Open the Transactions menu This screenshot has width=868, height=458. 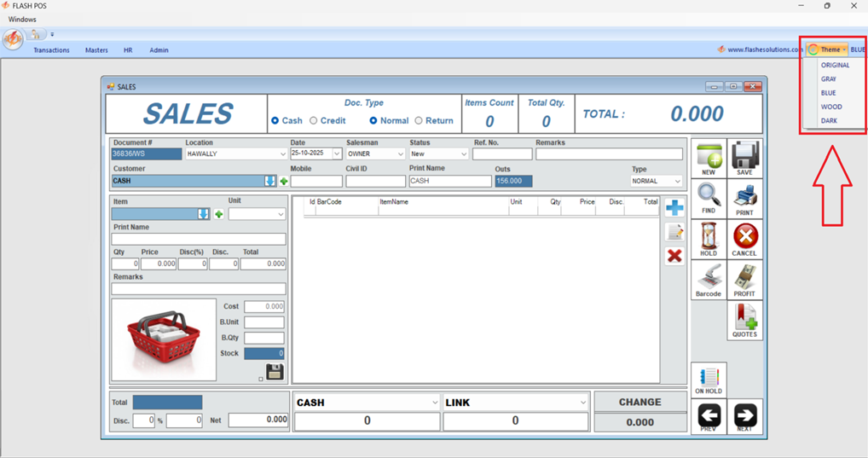tap(51, 50)
